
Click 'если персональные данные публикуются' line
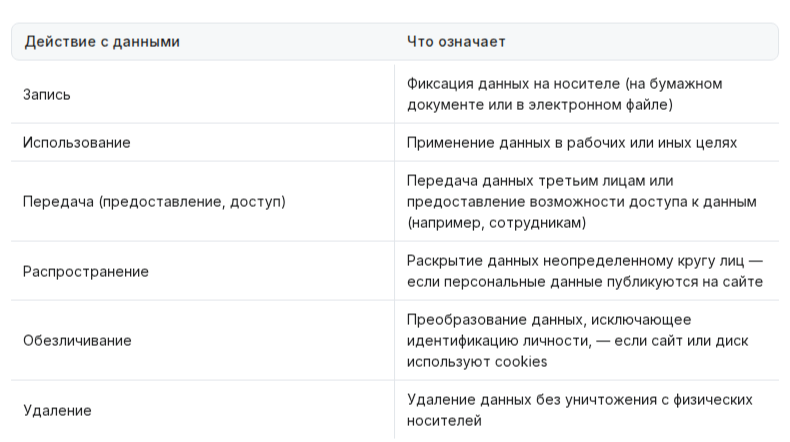[x=584, y=282]
